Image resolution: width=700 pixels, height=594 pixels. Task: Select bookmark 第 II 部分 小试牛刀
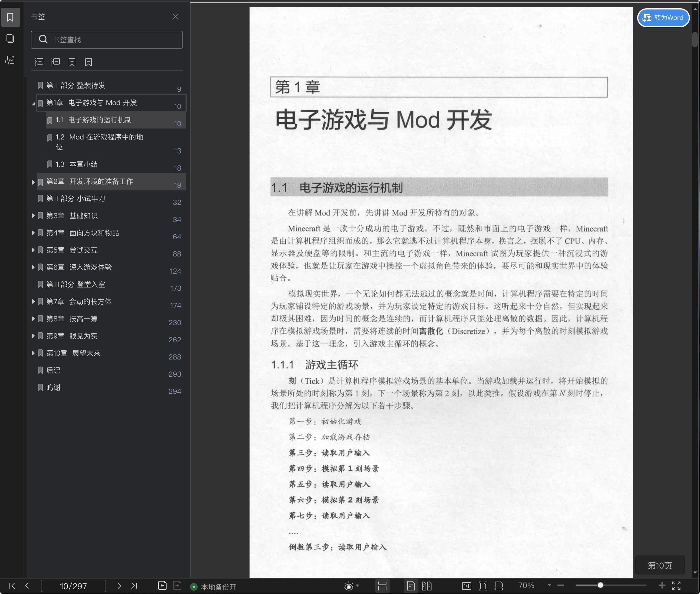[76, 199]
